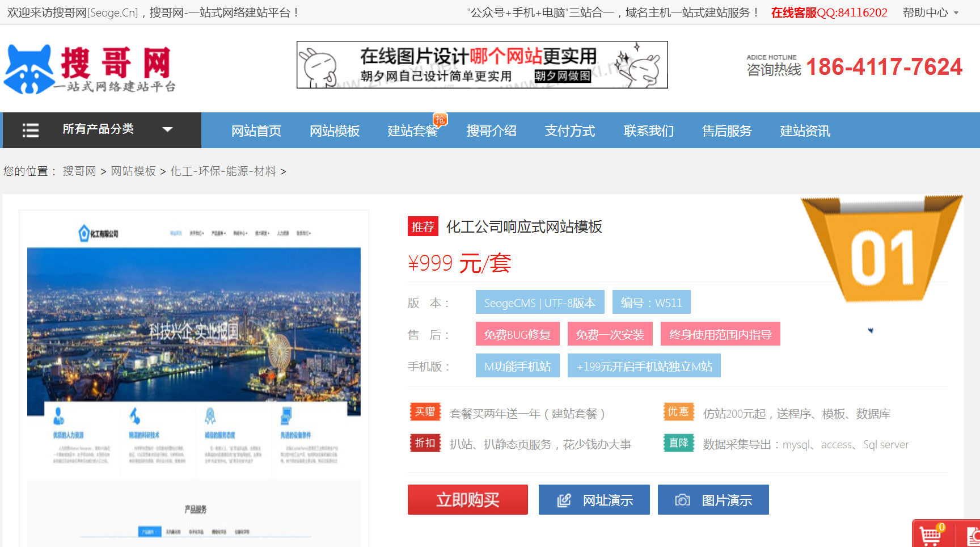Click the red 买赠 badge
980x547 pixels.
tap(425, 412)
